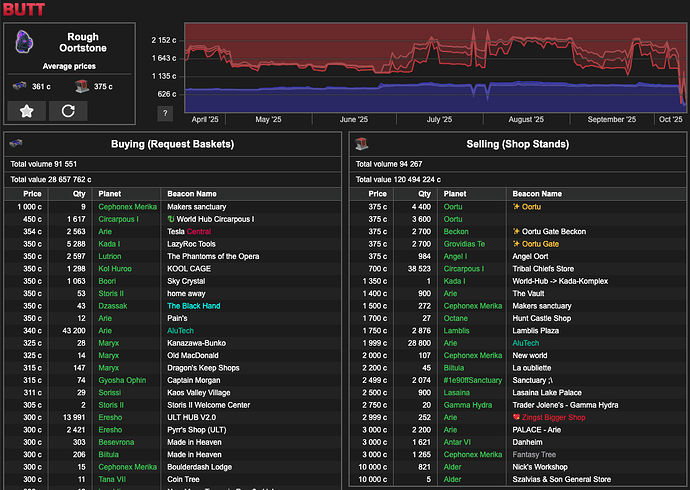Open Dzassak planet link
This screenshot has height=490, width=690.
tap(113, 306)
